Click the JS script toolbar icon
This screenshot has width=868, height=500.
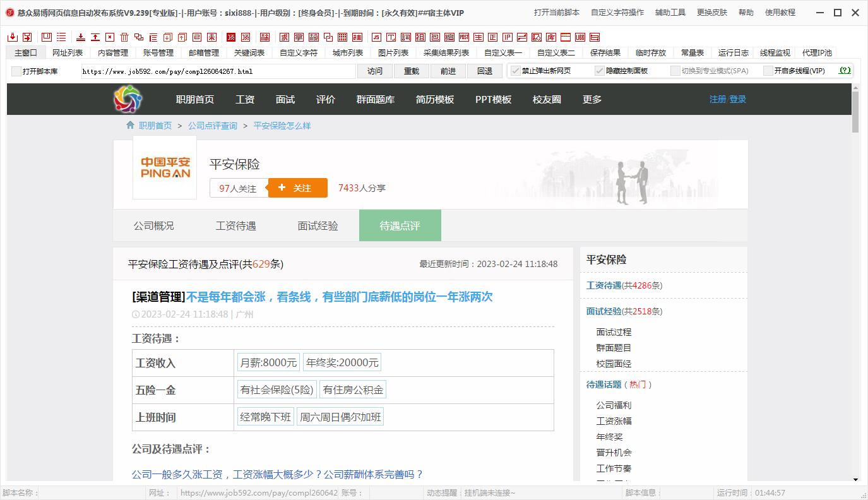376,37
